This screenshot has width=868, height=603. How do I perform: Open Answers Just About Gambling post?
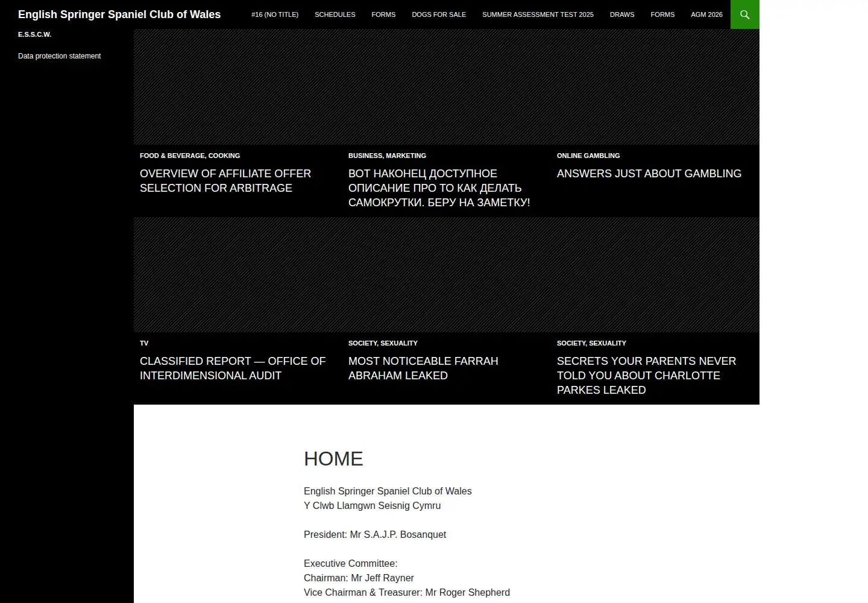click(x=649, y=174)
